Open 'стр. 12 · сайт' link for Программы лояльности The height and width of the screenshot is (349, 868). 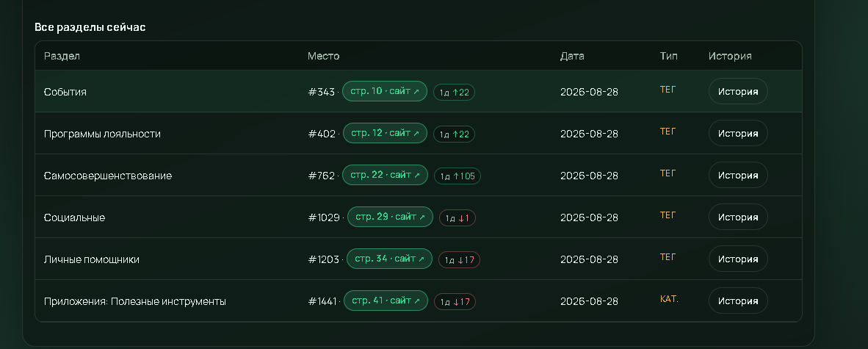pyautogui.click(x=386, y=133)
